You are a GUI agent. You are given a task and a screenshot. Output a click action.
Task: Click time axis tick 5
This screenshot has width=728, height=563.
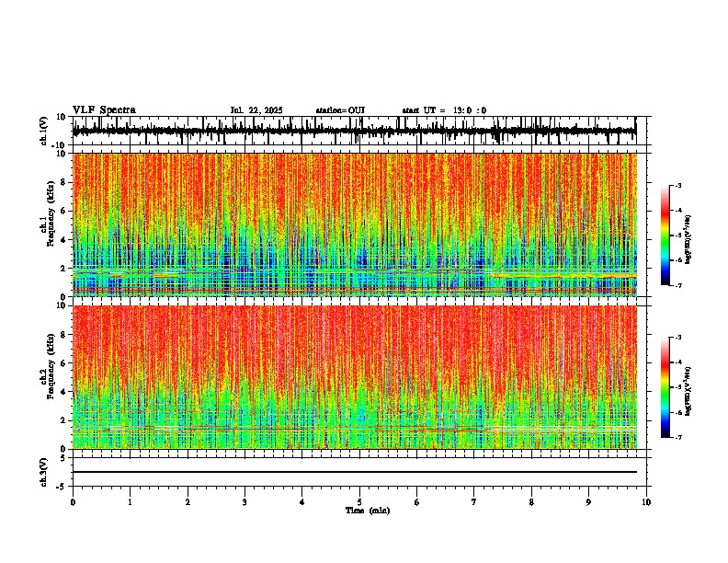pyautogui.click(x=359, y=502)
